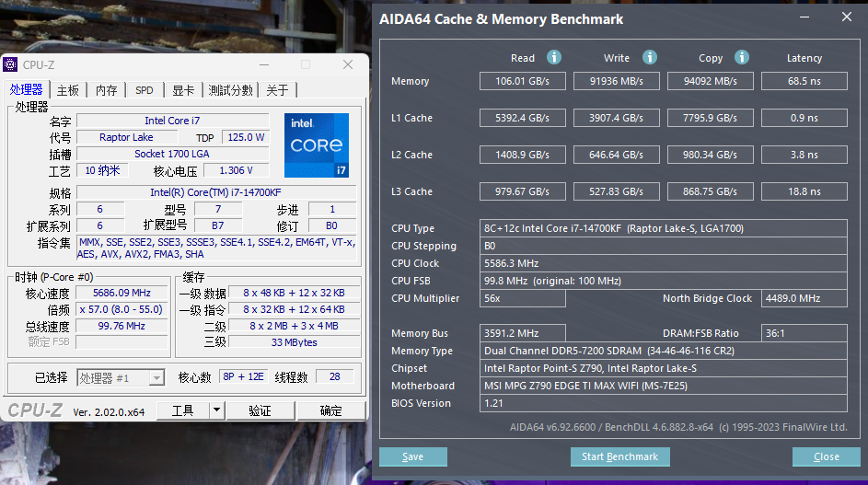Click L1 Cache Read 5392.4 GB/s value
868x485 pixels.
click(523, 118)
